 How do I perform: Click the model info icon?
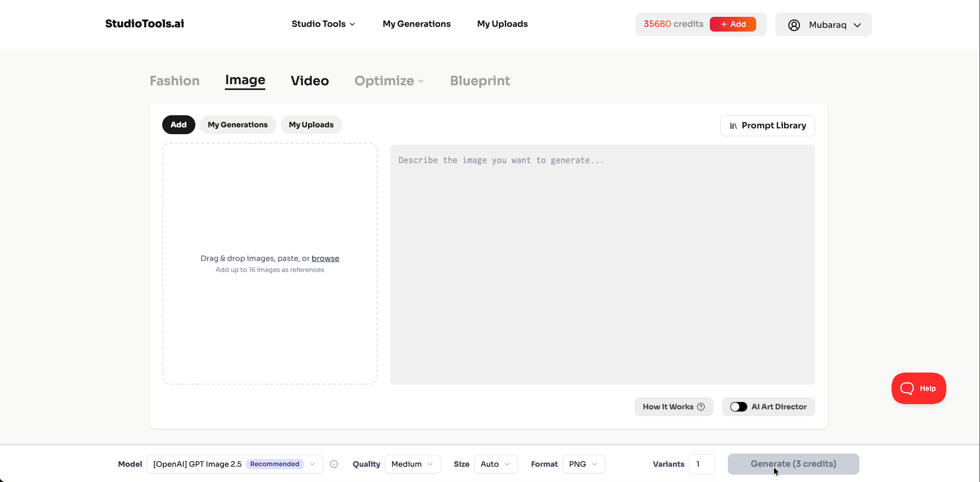334,464
